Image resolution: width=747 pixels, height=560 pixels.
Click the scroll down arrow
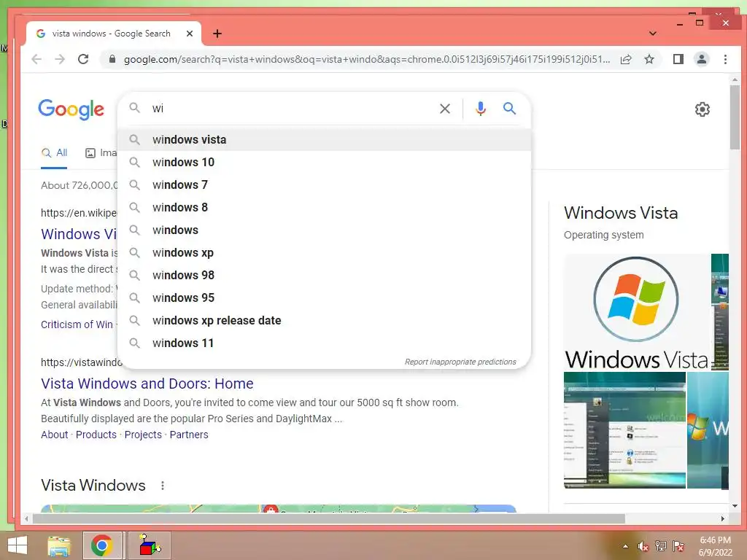pos(735,506)
